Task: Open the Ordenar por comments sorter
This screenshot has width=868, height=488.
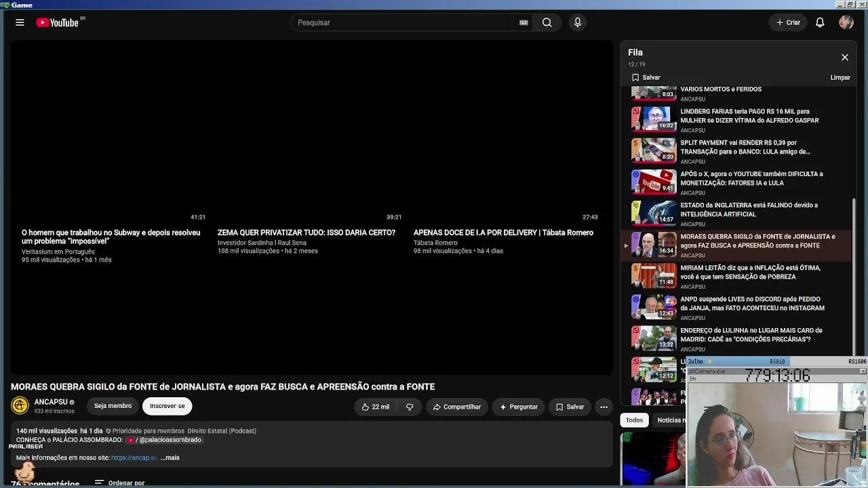Action: [x=120, y=483]
